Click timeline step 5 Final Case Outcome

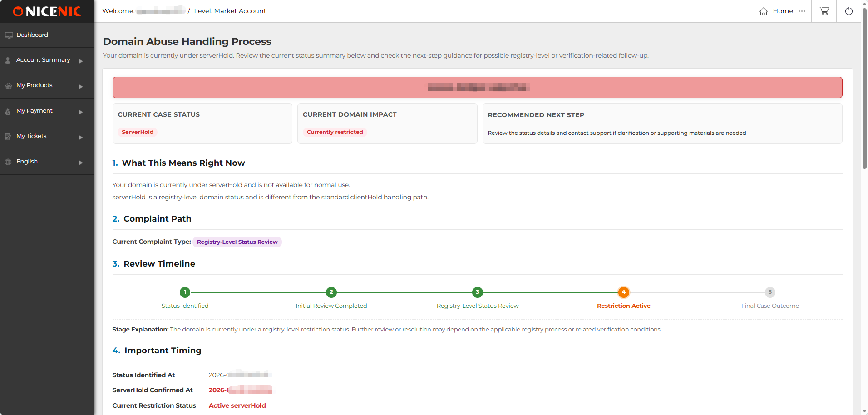tap(769, 292)
